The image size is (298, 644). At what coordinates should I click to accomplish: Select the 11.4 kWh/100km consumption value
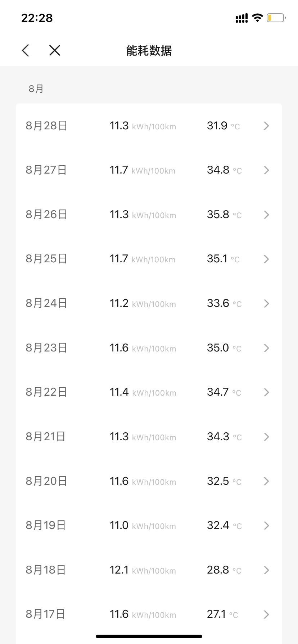click(143, 392)
